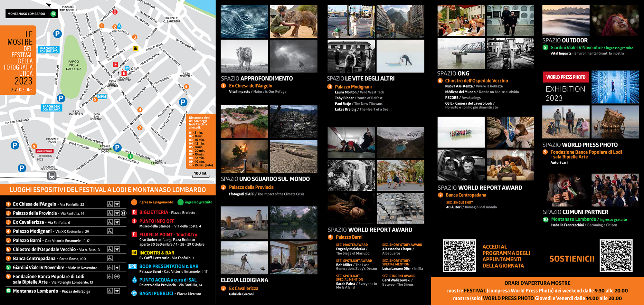Click the 'SOSTIENICI!' text
644x305 pixels.
click(x=572, y=259)
